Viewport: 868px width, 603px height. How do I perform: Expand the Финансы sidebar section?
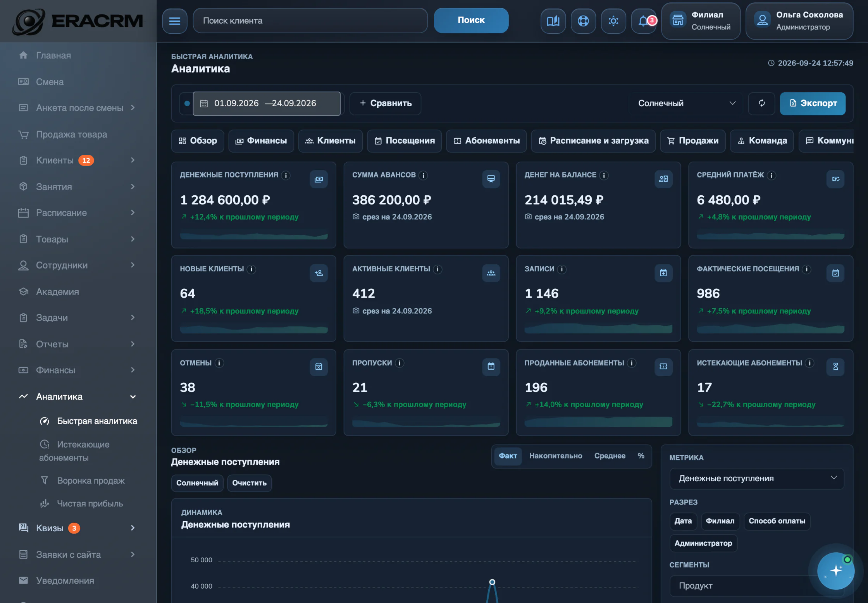click(x=78, y=370)
